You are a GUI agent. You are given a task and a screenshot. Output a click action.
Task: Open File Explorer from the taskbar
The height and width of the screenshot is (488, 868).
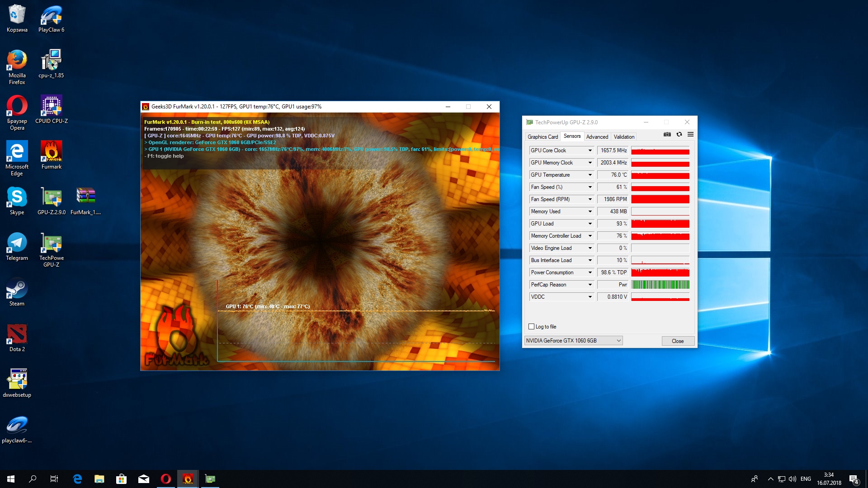coord(99,479)
